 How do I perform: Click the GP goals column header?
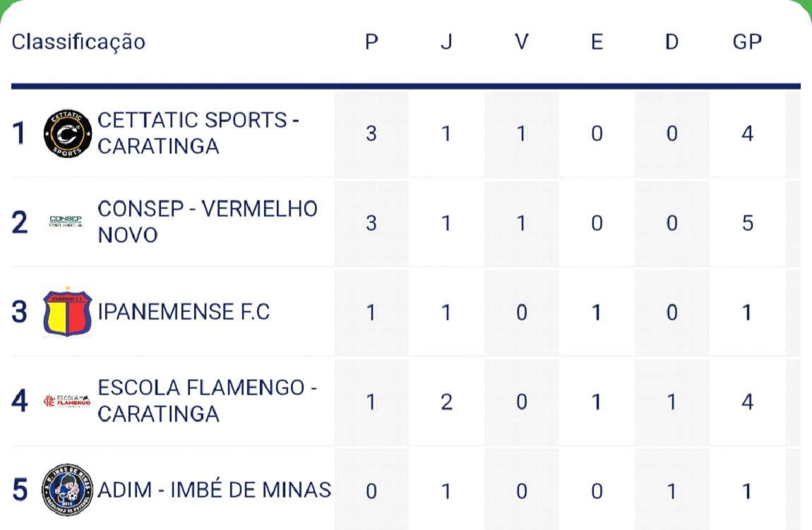click(x=747, y=42)
